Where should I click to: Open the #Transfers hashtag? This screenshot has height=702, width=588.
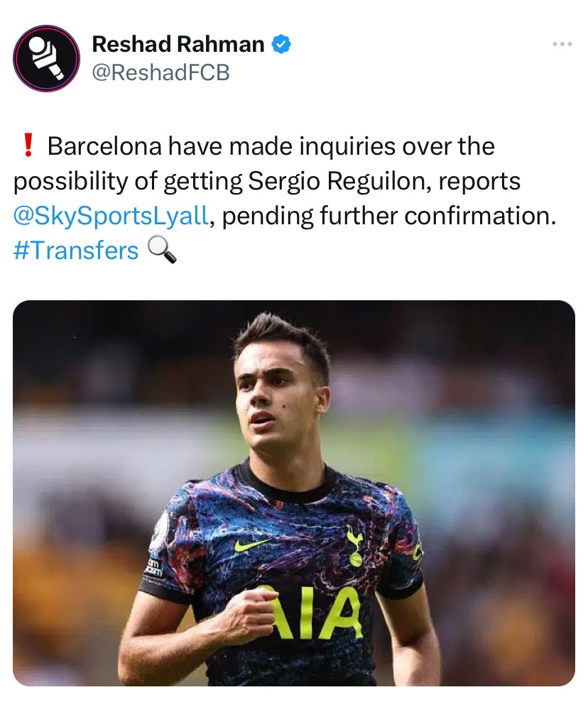tap(76, 251)
